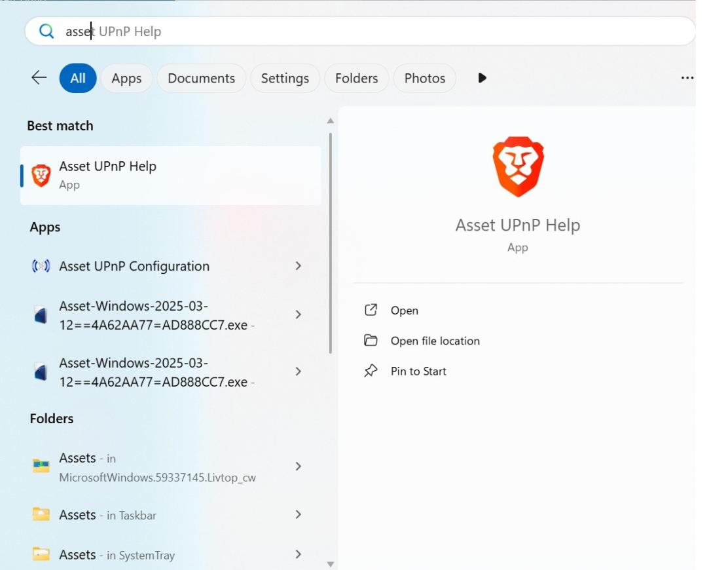Filter results by Settings
Viewport: 728px width, 570px height.
coord(285,78)
